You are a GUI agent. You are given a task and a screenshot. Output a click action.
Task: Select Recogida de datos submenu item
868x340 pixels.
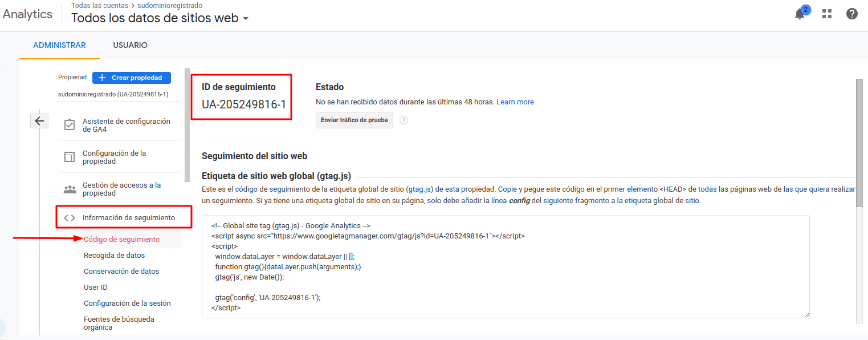[114, 256]
